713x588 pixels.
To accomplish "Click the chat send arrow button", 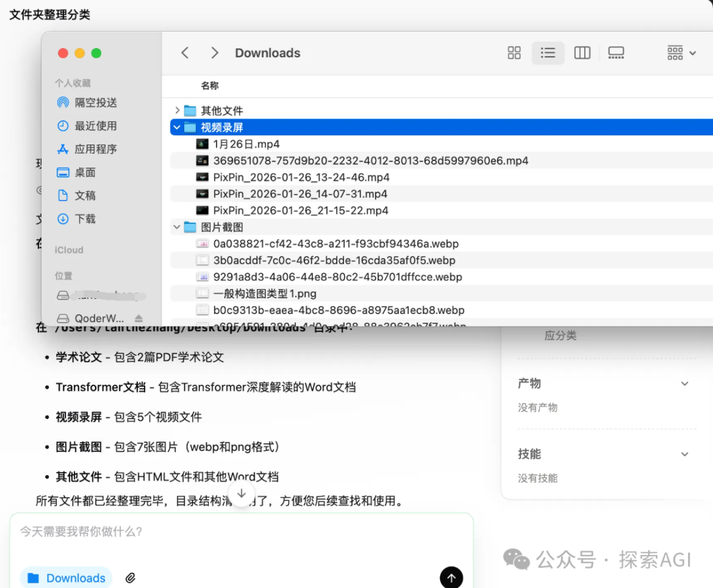I will 452,577.
